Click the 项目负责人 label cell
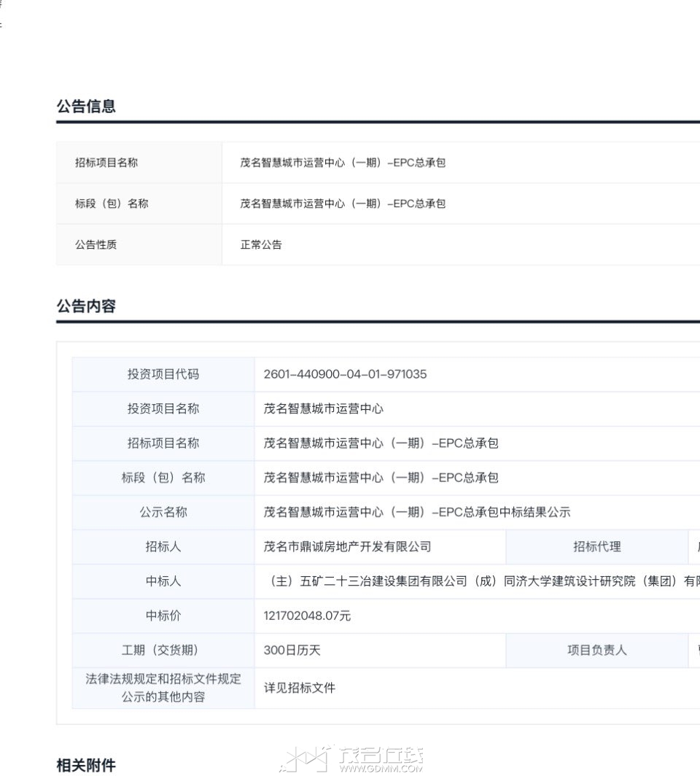This screenshot has width=700, height=776. (x=596, y=651)
